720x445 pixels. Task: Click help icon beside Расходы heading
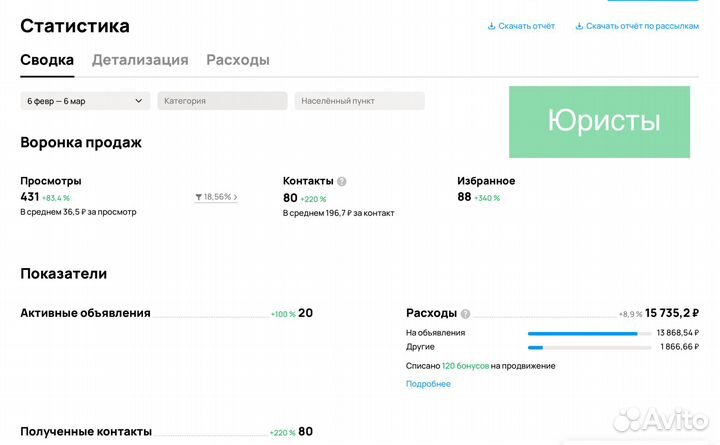click(x=465, y=314)
